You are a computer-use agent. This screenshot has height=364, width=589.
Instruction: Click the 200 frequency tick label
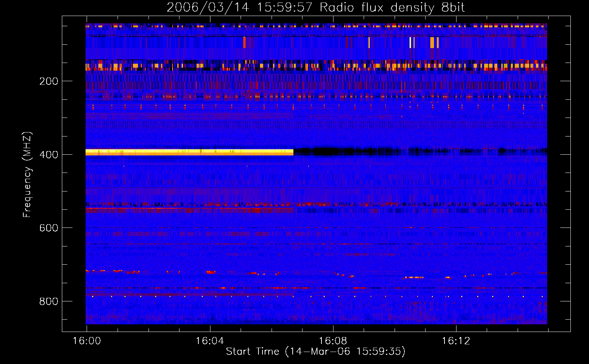tap(49, 81)
